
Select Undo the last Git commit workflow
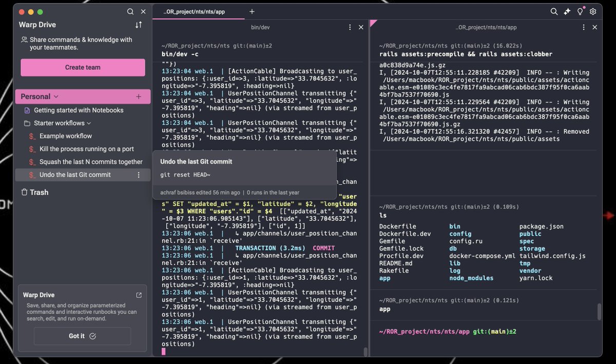click(x=75, y=175)
